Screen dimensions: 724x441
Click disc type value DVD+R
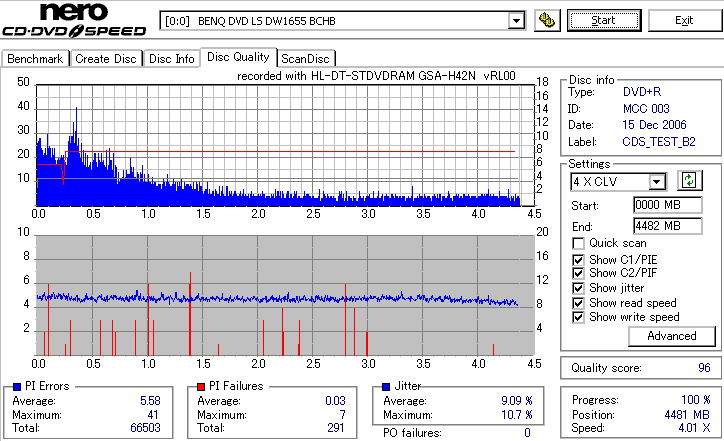(x=642, y=92)
